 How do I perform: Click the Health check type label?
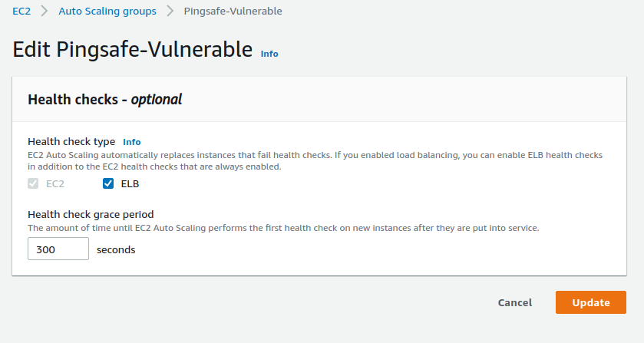point(71,142)
